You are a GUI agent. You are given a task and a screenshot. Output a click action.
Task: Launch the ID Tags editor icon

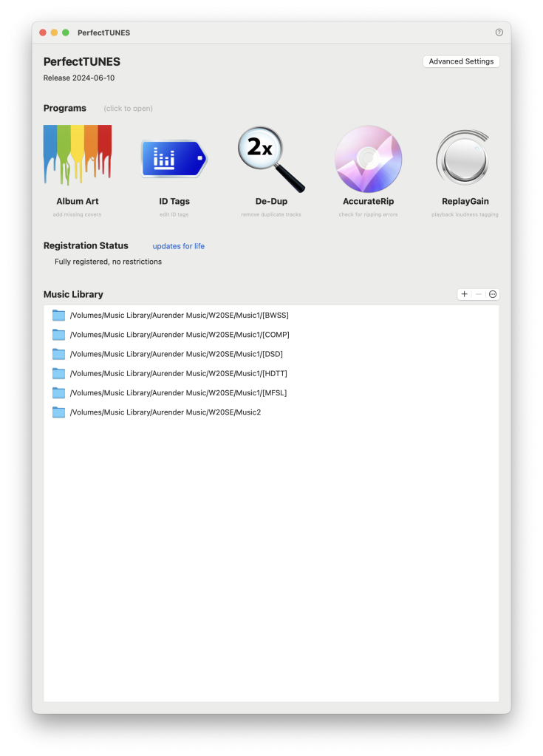point(174,159)
